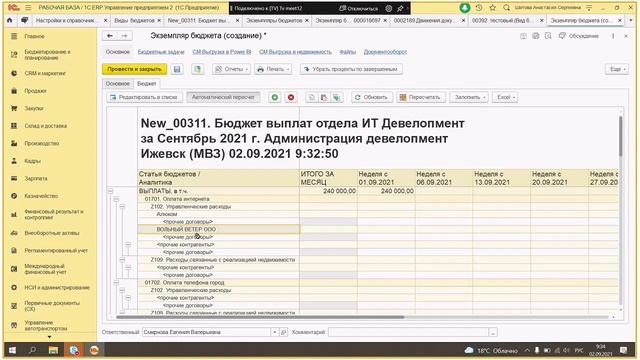Switch to the Бюджет sub-tab
Screen dimensions: 640x360
coord(147,84)
